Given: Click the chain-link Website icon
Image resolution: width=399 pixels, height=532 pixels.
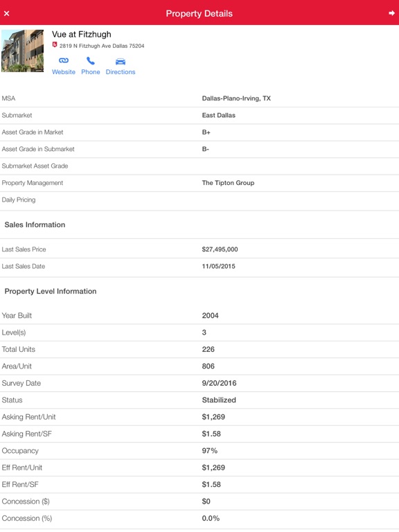Looking at the screenshot, I should click(x=64, y=61).
